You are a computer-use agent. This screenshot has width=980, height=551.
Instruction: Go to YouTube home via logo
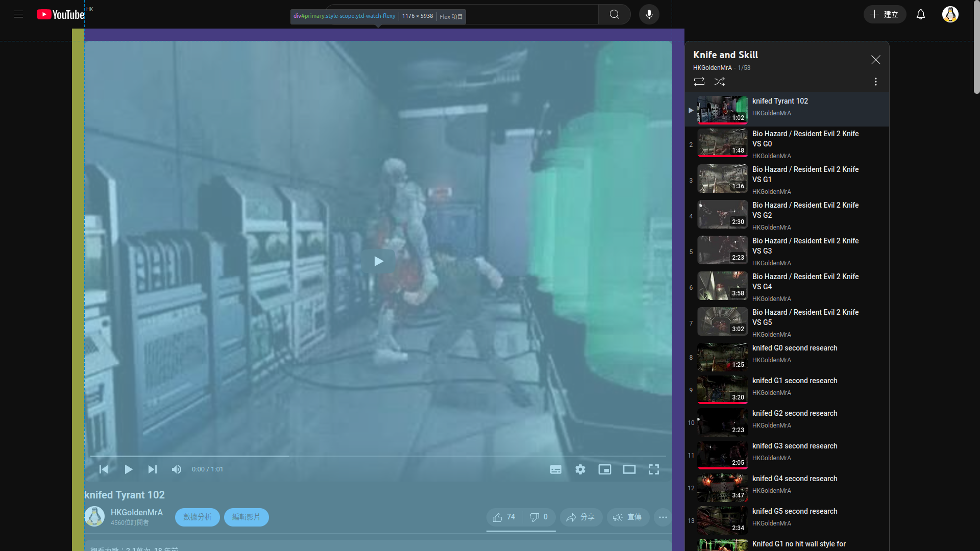click(60, 14)
